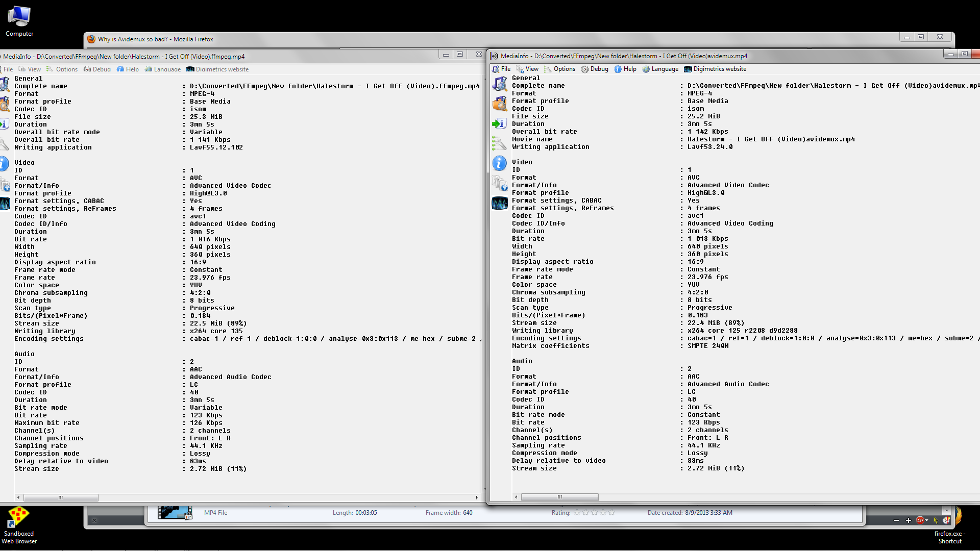Click Adblock Plus icon in Firefox add-on bar
980x551 pixels.
pos(920,520)
